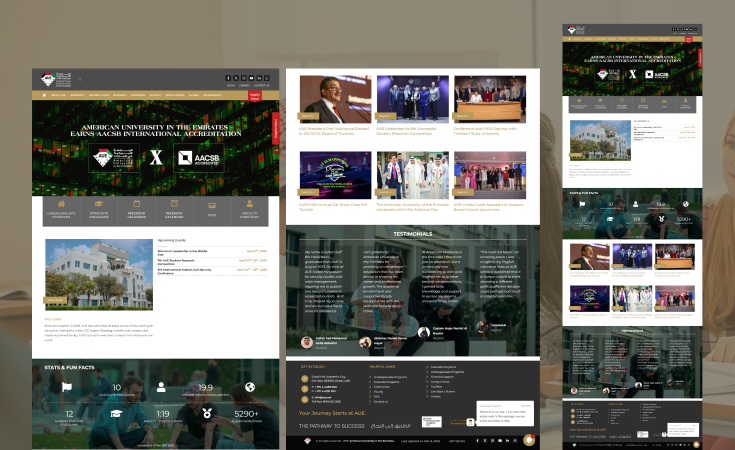Screen dimensions: 735x450
Task: Click the person icon in Stats & Fun Facts
Action: (x=161, y=387)
